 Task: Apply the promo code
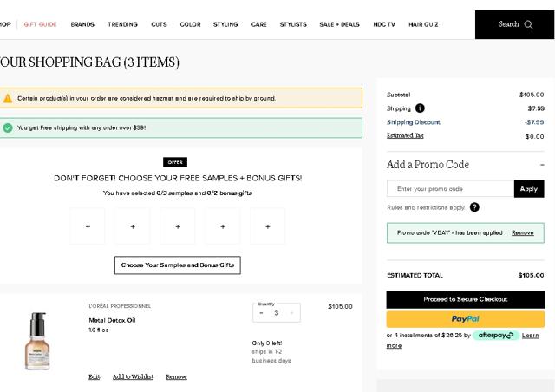529,189
